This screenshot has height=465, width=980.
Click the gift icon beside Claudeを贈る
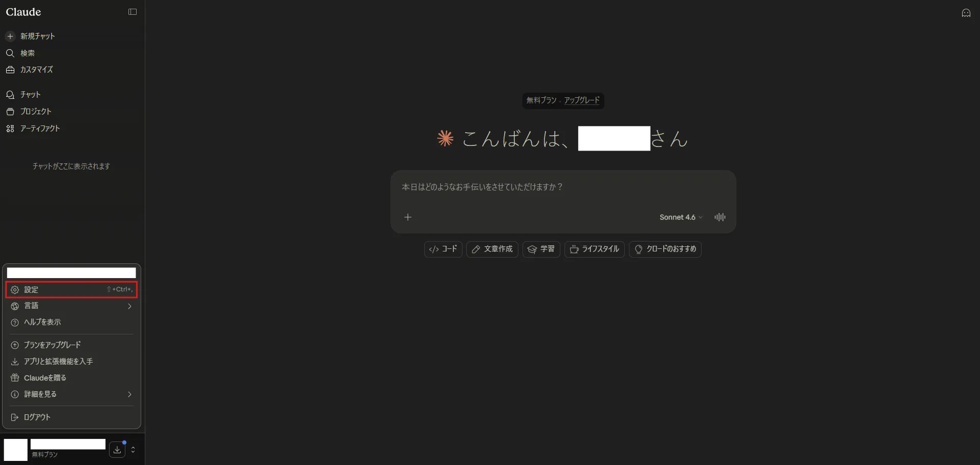[x=15, y=378]
